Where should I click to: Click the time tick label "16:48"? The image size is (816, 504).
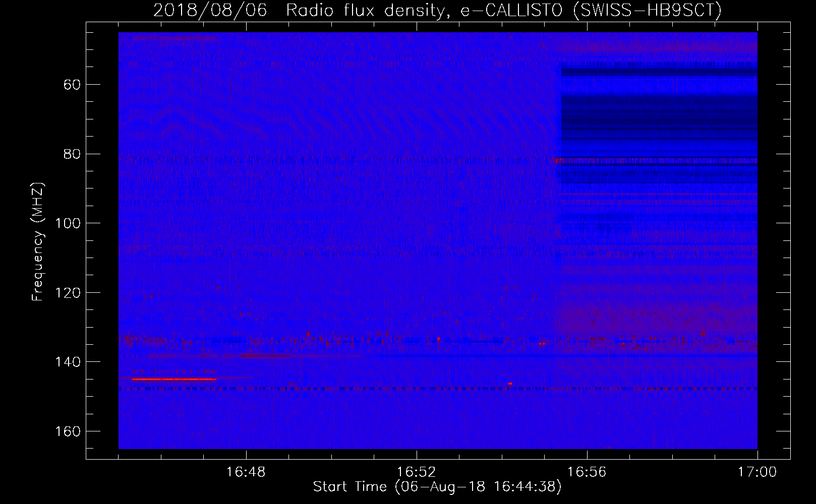[246, 472]
